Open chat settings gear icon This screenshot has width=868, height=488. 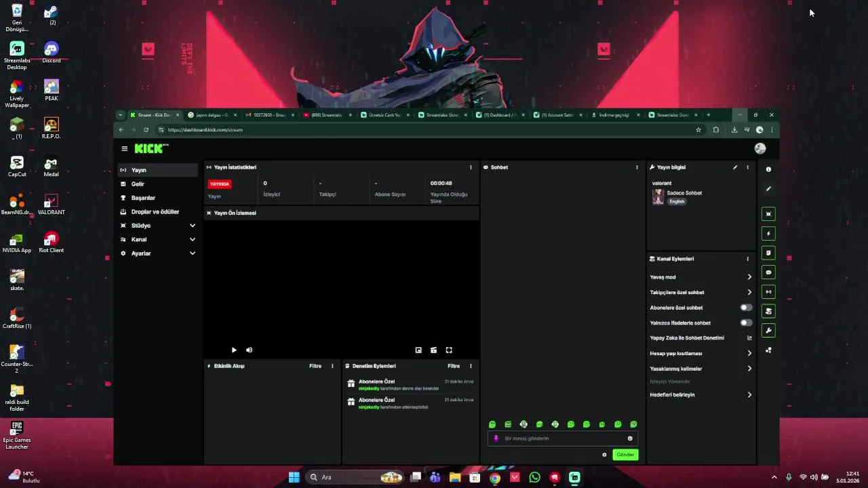(x=604, y=455)
